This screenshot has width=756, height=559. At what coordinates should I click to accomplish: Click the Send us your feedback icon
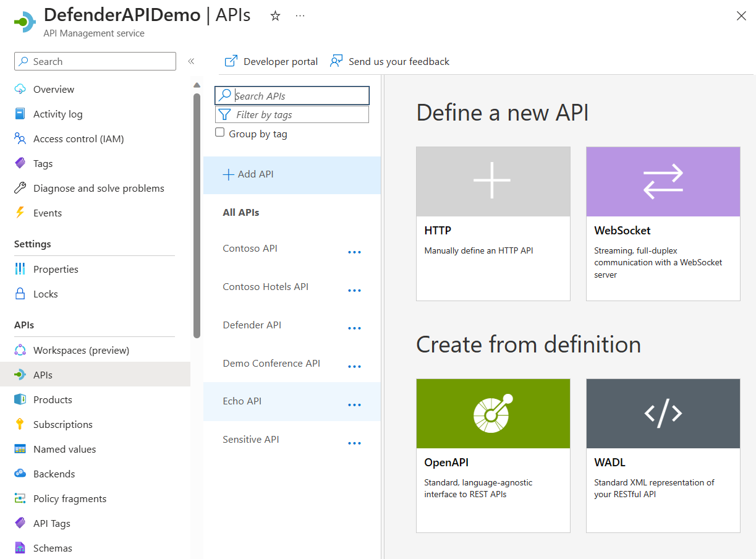tap(336, 61)
